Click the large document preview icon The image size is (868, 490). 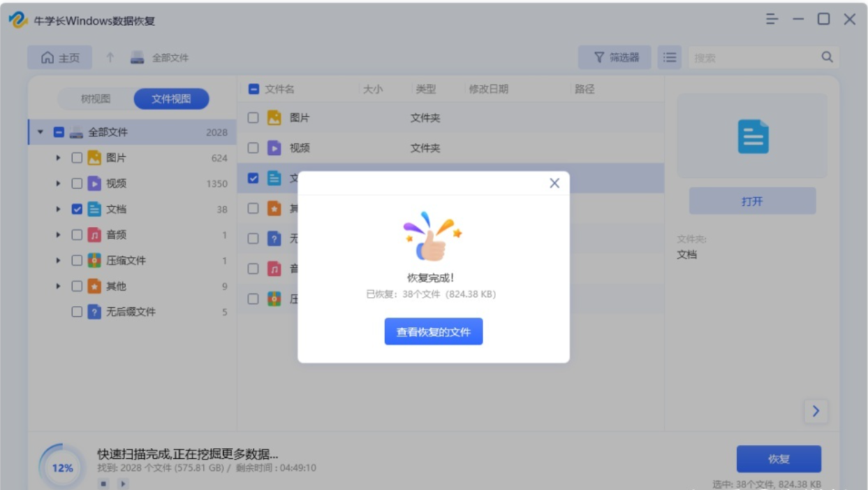coord(753,137)
